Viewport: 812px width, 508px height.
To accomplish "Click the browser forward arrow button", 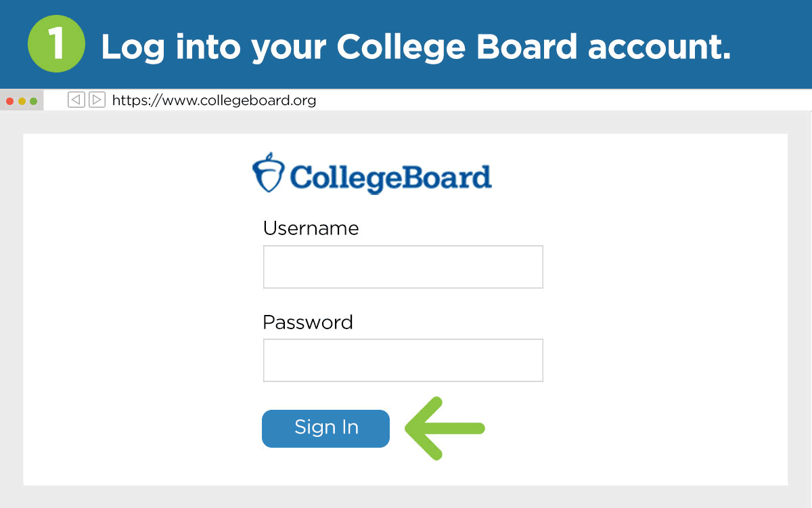I will 97,100.
